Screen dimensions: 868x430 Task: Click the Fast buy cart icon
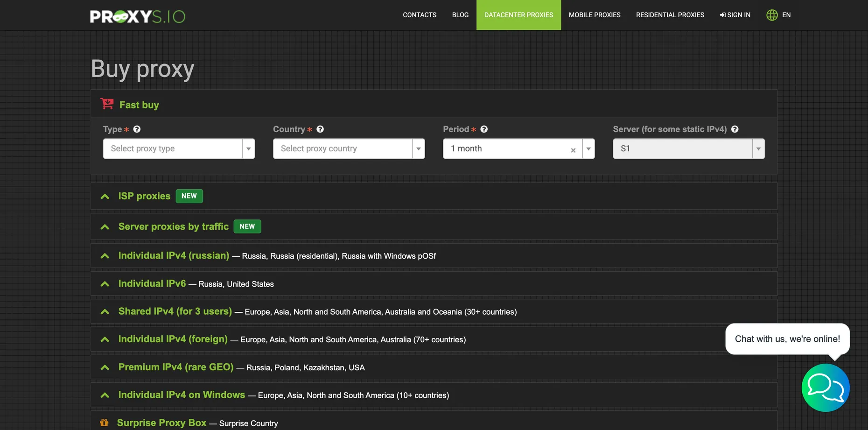[107, 104]
